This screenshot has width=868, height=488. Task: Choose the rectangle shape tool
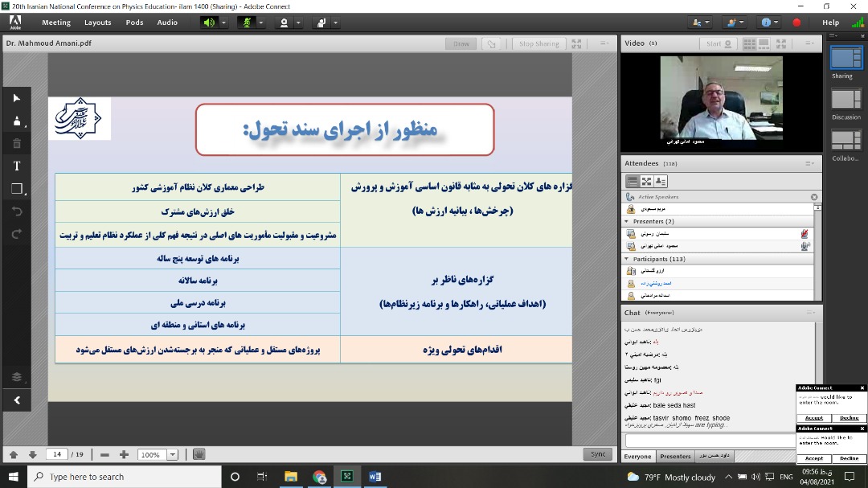17,189
